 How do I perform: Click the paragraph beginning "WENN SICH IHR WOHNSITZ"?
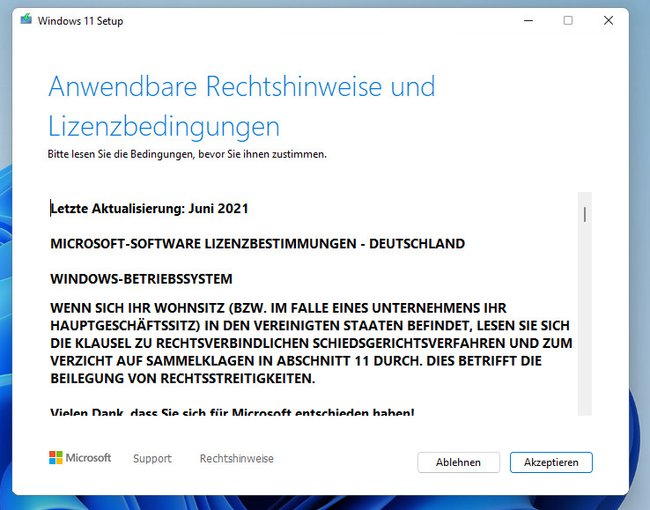pos(311,343)
